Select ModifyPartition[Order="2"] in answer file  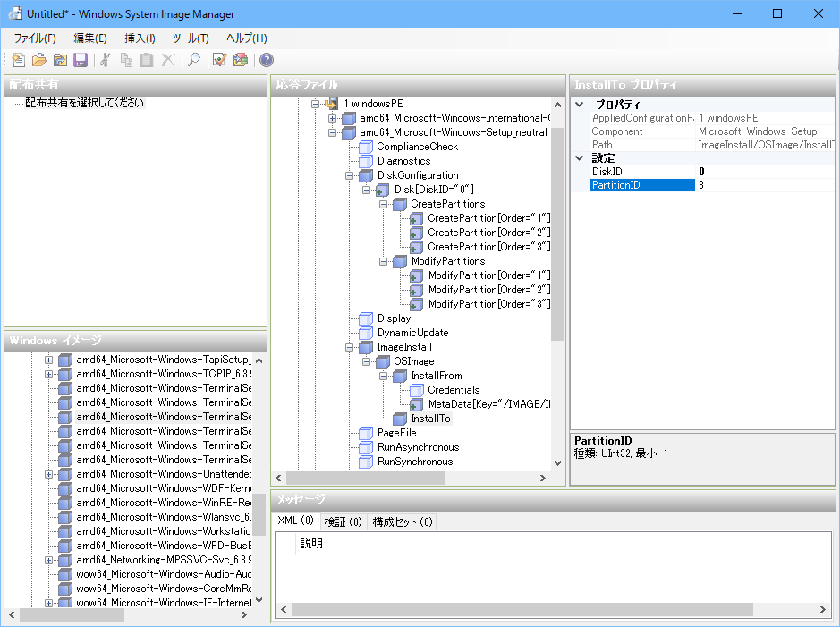point(489,290)
